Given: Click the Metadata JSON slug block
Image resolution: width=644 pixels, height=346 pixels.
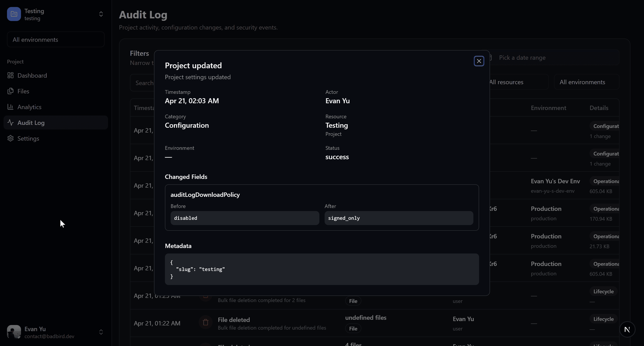Looking at the screenshot, I should [322, 269].
